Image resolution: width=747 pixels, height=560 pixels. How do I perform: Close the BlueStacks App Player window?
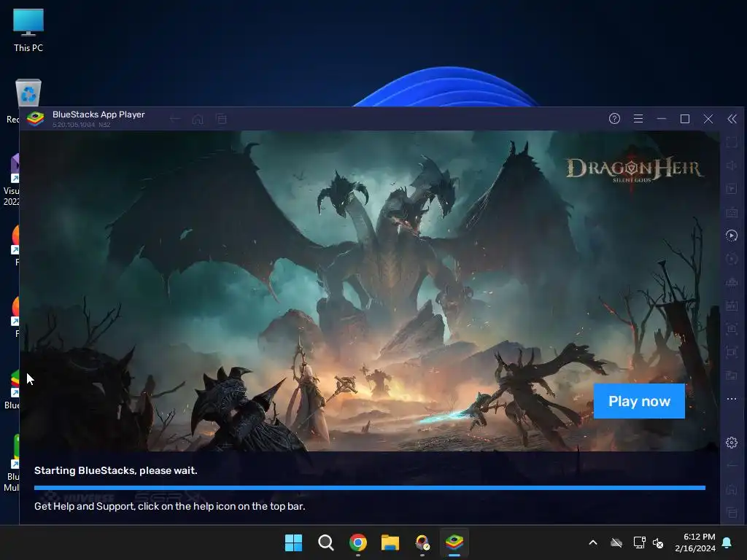(x=708, y=119)
